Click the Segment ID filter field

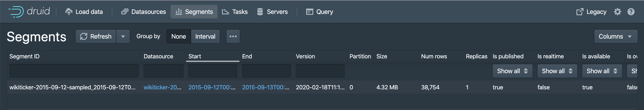[x=74, y=71]
